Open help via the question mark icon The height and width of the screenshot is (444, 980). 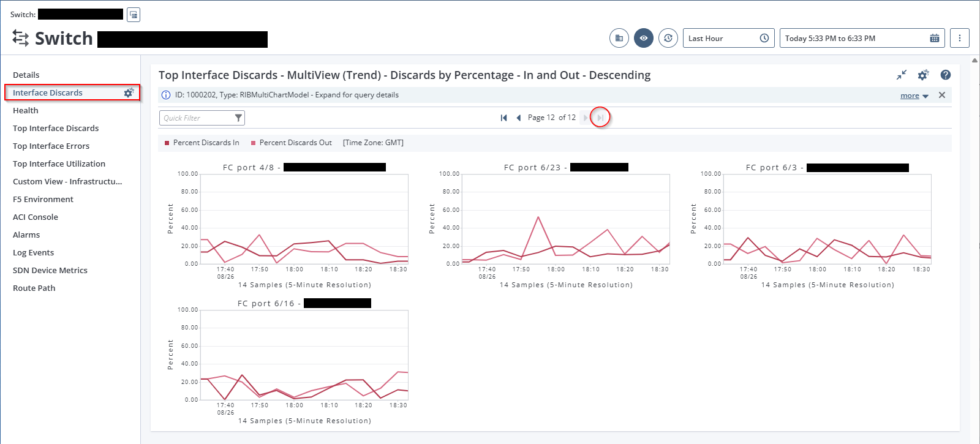tap(946, 75)
